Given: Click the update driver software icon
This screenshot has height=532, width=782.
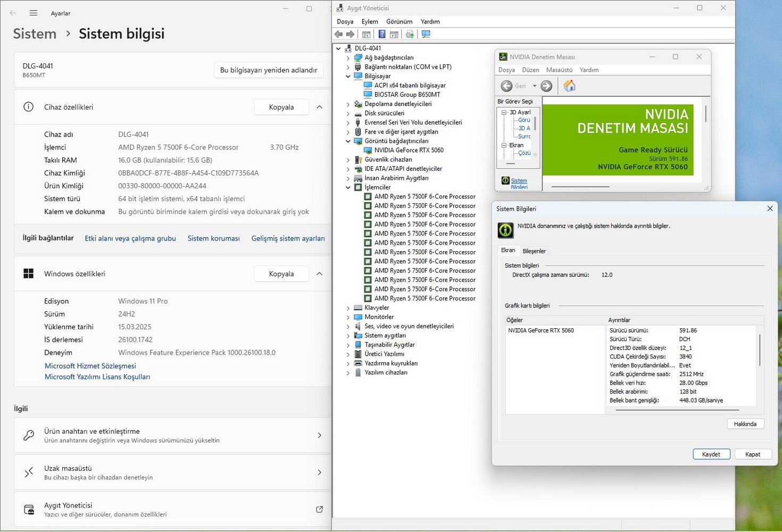Looking at the screenshot, I should point(410,35).
